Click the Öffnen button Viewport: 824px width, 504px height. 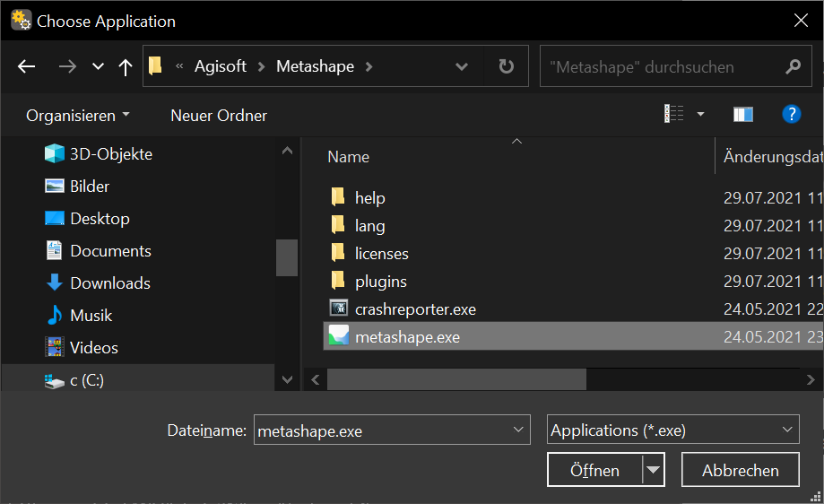pos(594,470)
